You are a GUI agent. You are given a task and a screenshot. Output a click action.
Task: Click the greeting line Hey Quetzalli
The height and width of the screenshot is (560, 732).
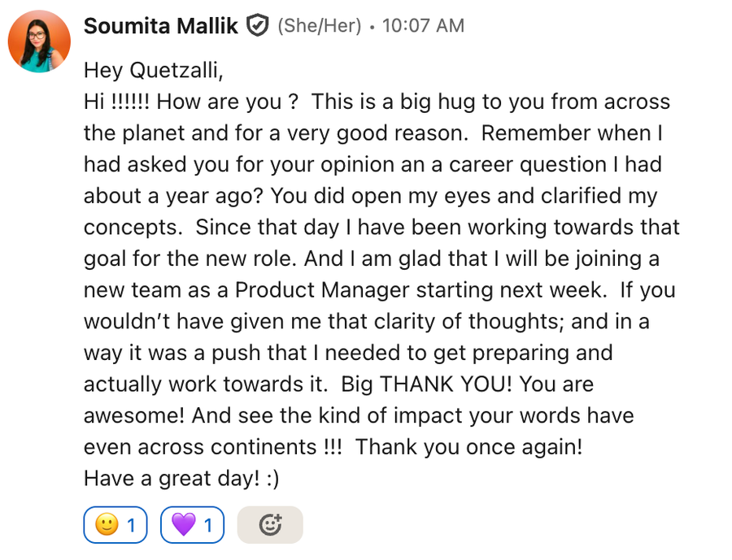(x=154, y=71)
